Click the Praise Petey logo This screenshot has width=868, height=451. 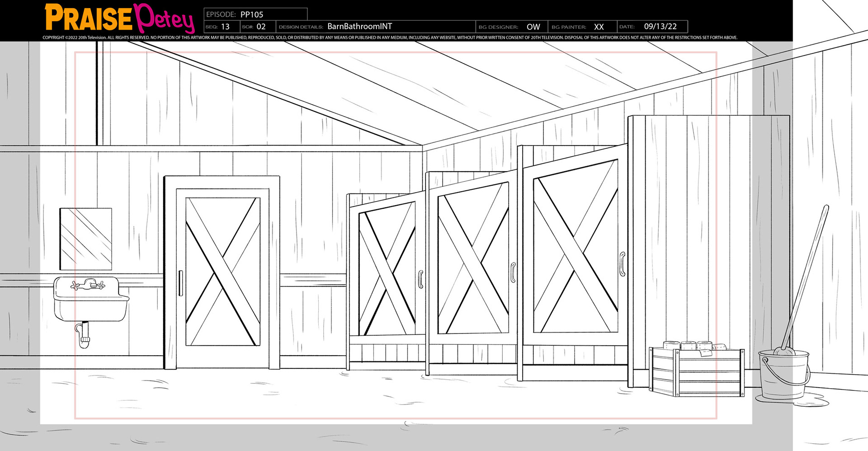pyautogui.click(x=119, y=18)
